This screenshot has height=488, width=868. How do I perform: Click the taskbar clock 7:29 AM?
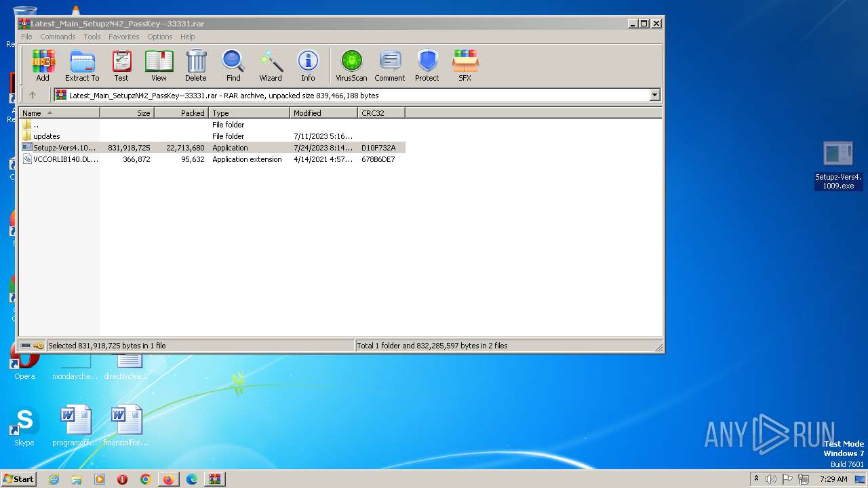tap(833, 479)
